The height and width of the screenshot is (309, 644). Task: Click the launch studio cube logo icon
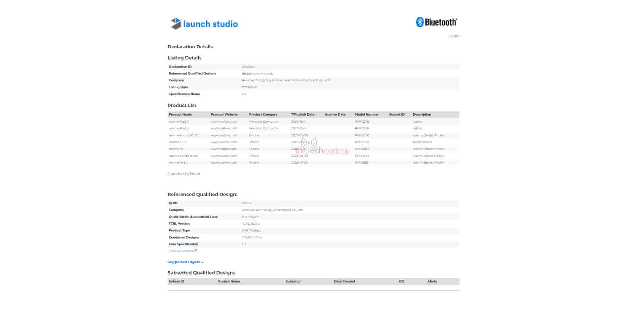[x=175, y=24]
